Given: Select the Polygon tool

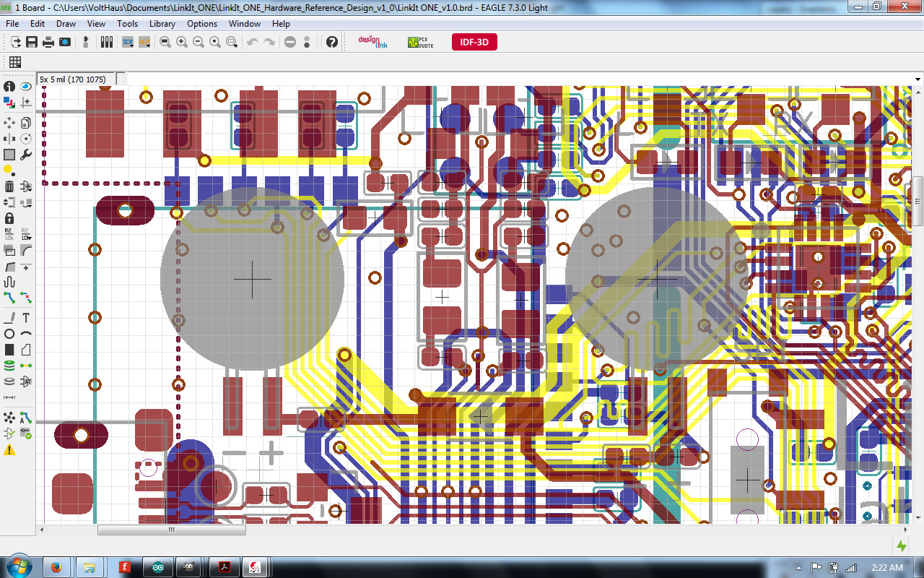Looking at the screenshot, I should coord(26,350).
